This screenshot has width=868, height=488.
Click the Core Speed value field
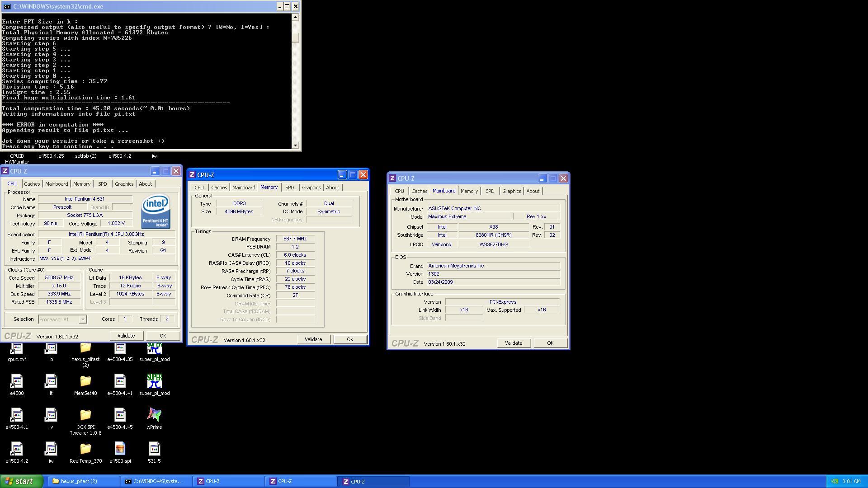pyautogui.click(x=59, y=278)
